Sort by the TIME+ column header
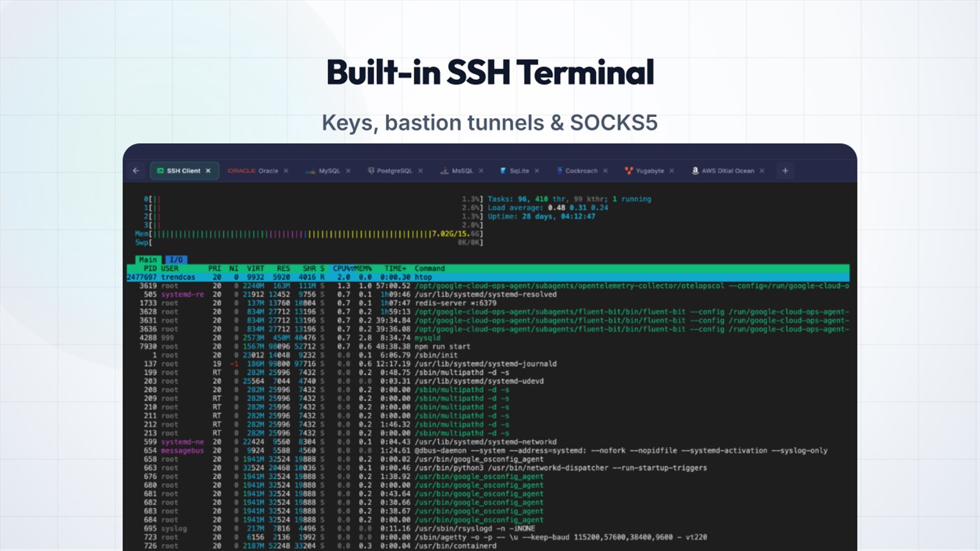The height and width of the screenshot is (551, 980). tap(395, 268)
